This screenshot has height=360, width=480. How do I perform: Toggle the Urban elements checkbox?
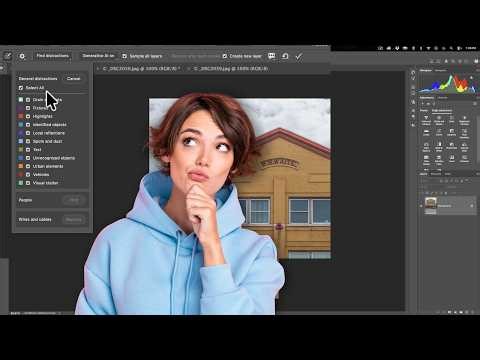tap(28, 166)
